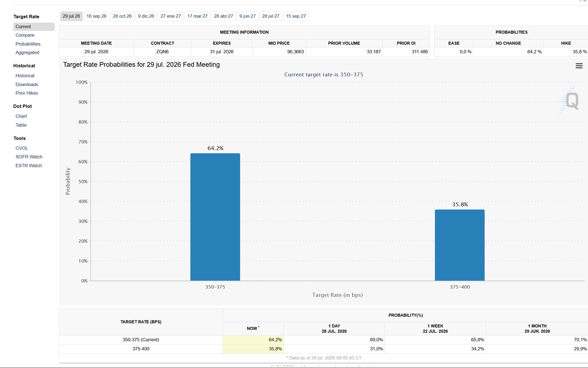Open Probabilities in the sidebar
Screen dimensions: 588x368
[x=28, y=44]
